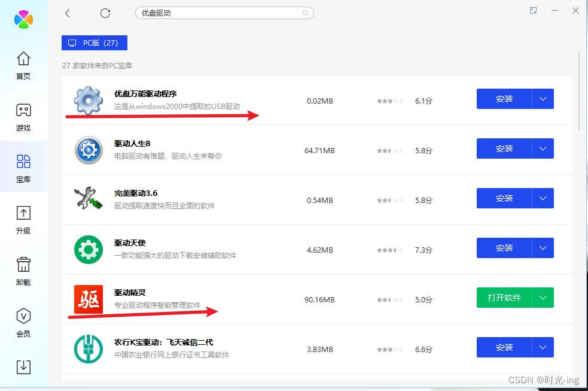Image resolution: width=588 pixels, height=391 pixels.
Task: Click the refresh icon
Action: pos(105,13)
